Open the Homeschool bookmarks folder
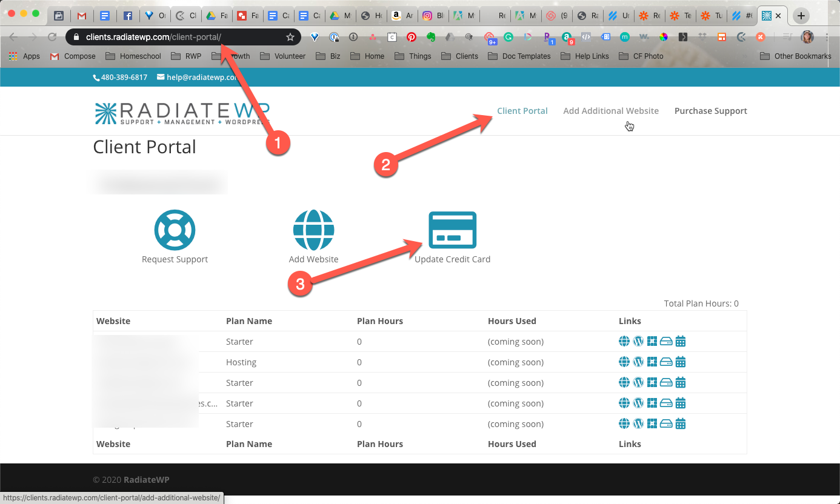Viewport: 840px width, 504px height. (133, 56)
